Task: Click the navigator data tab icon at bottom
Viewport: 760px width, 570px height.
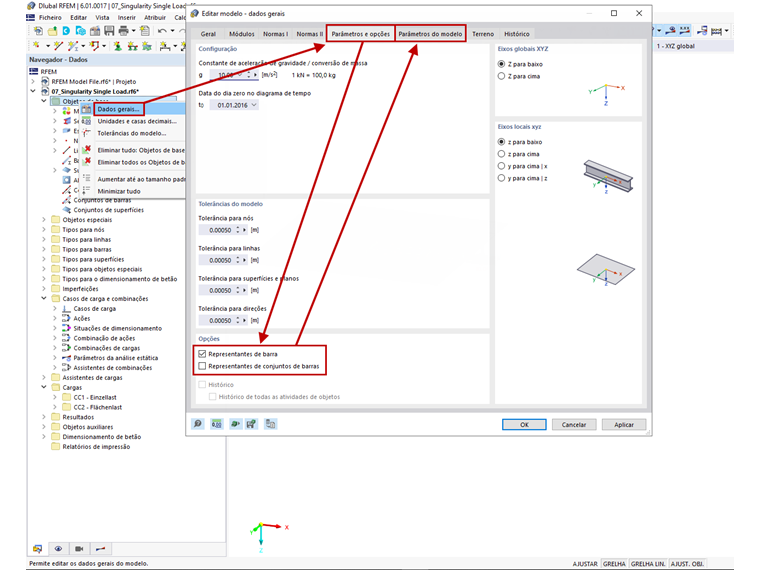Action: [x=37, y=549]
